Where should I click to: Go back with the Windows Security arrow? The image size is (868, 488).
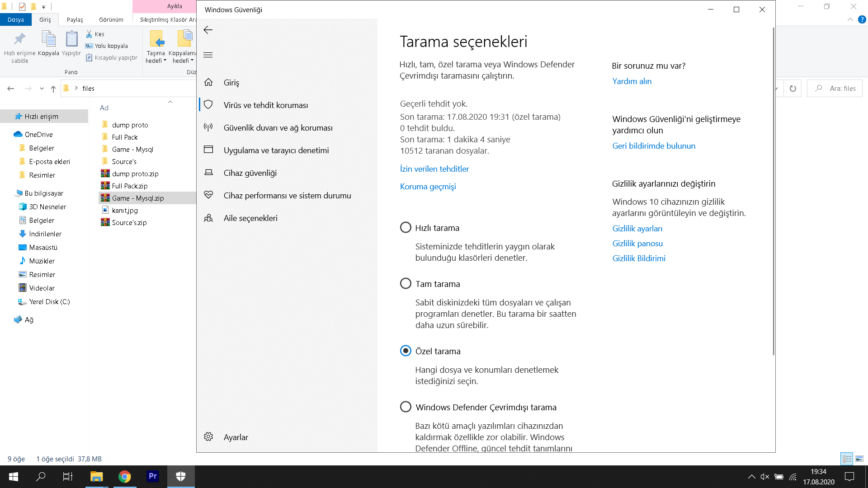[208, 30]
